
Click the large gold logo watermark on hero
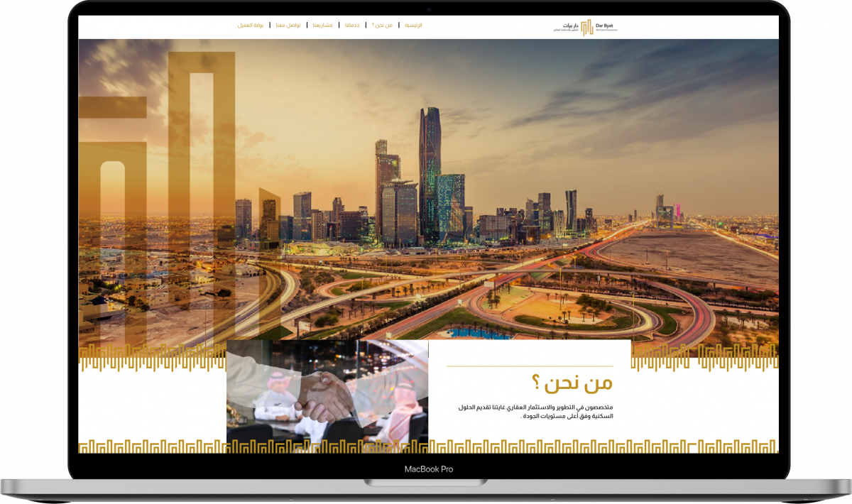pos(163,192)
